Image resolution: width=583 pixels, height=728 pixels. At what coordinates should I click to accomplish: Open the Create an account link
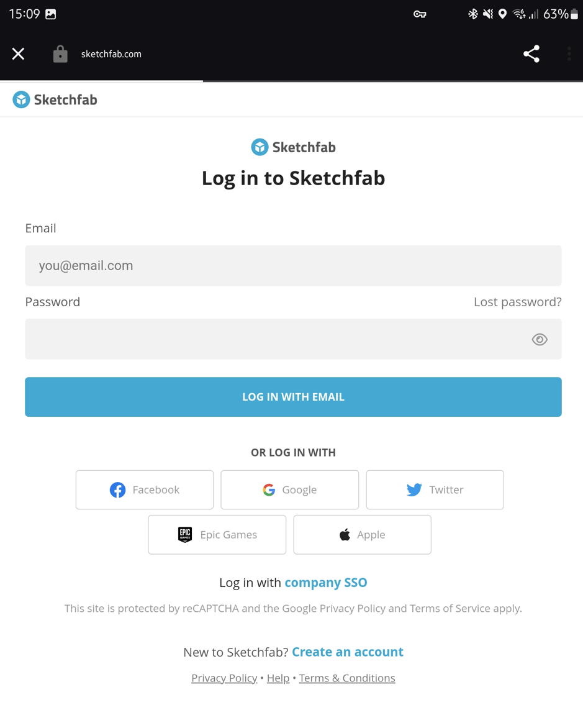tap(348, 652)
